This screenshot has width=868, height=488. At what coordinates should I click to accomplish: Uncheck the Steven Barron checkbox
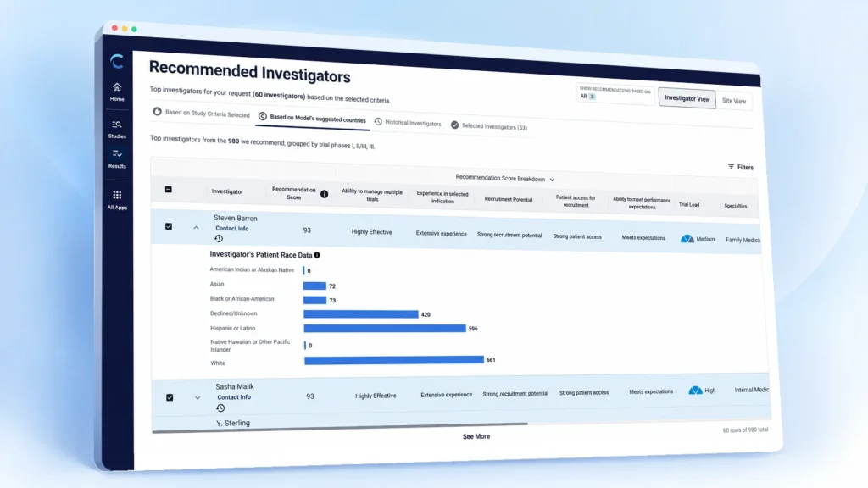(169, 226)
